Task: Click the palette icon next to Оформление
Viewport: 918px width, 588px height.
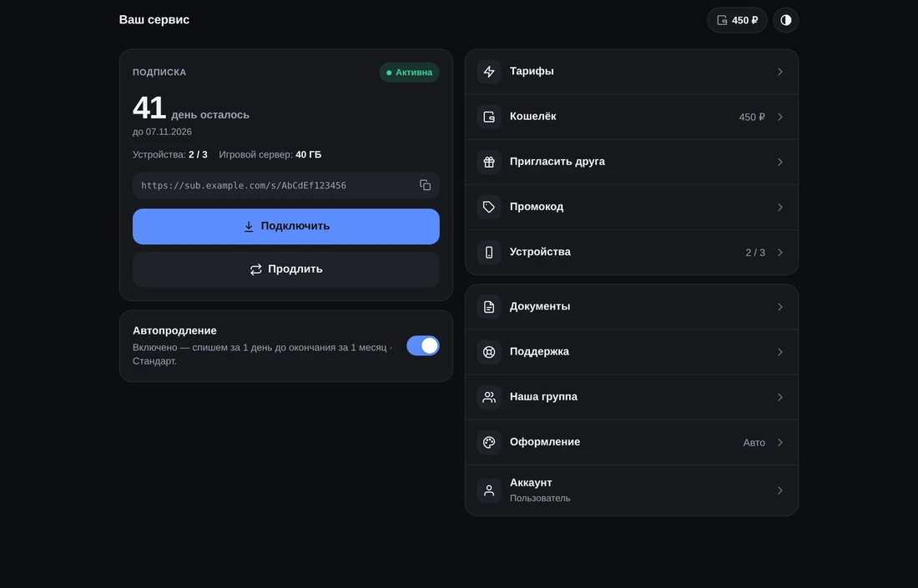Action: 489,442
